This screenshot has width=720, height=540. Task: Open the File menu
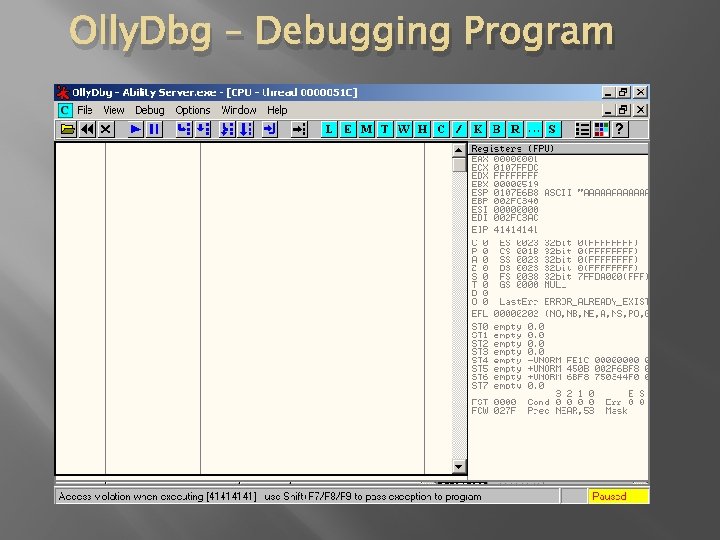pyautogui.click(x=84, y=110)
